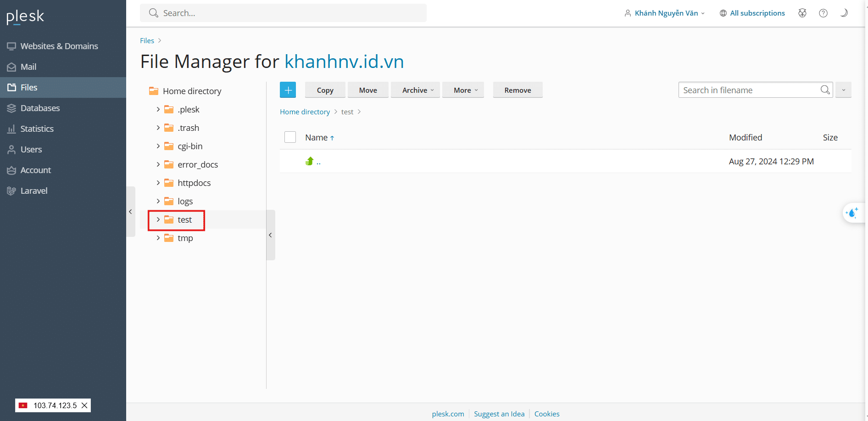868x421 pixels.
Task: Follow the Home directory breadcrumb link
Action: pyautogui.click(x=305, y=112)
